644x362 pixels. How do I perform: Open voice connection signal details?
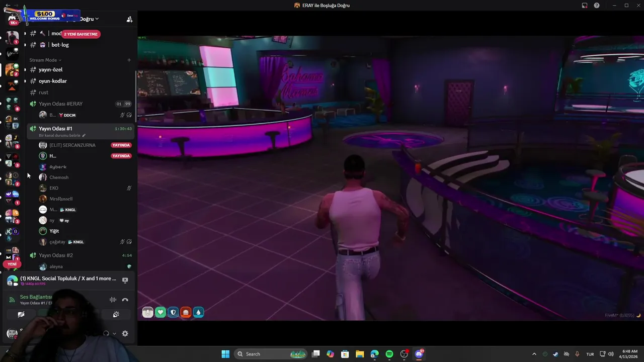pos(12,300)
